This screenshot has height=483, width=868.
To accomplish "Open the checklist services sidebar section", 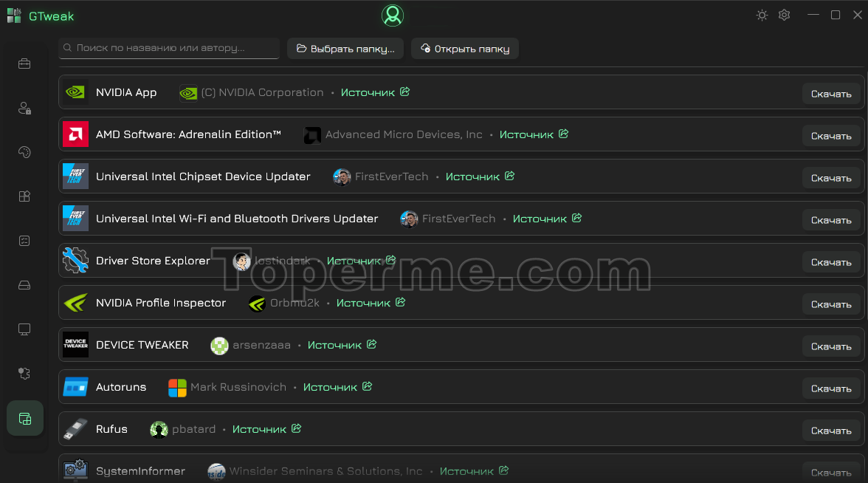I will tap(24, 241).
